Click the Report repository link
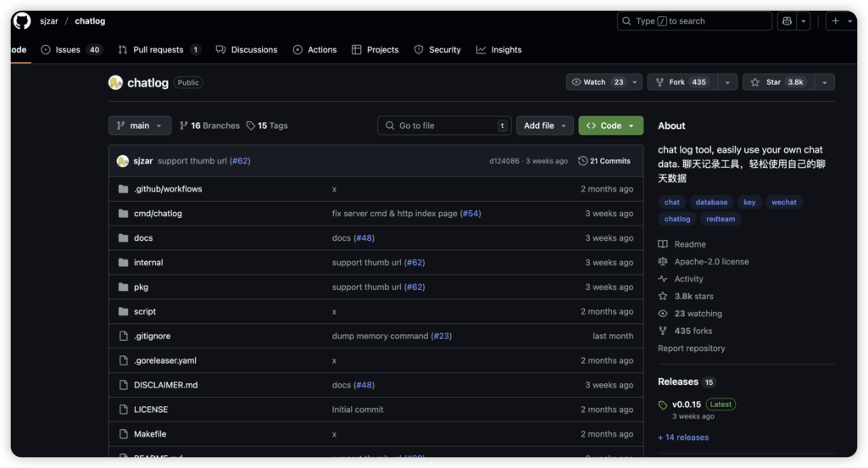 (692, 348)
